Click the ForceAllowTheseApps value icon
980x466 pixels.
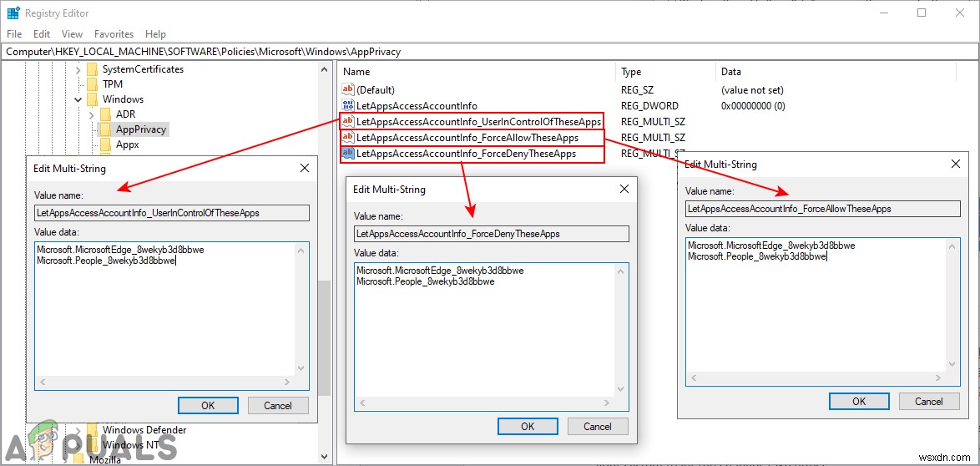click(x=348, y=138)
